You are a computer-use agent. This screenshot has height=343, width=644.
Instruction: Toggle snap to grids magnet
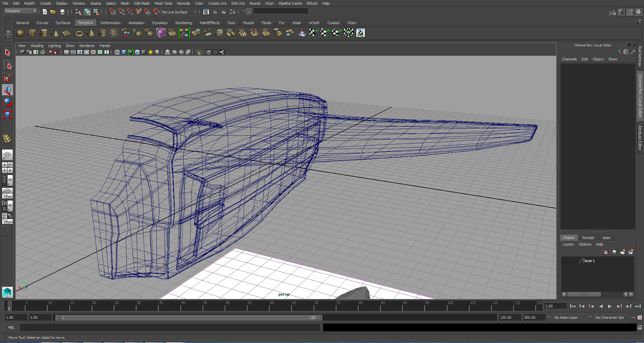click(112, 12)
